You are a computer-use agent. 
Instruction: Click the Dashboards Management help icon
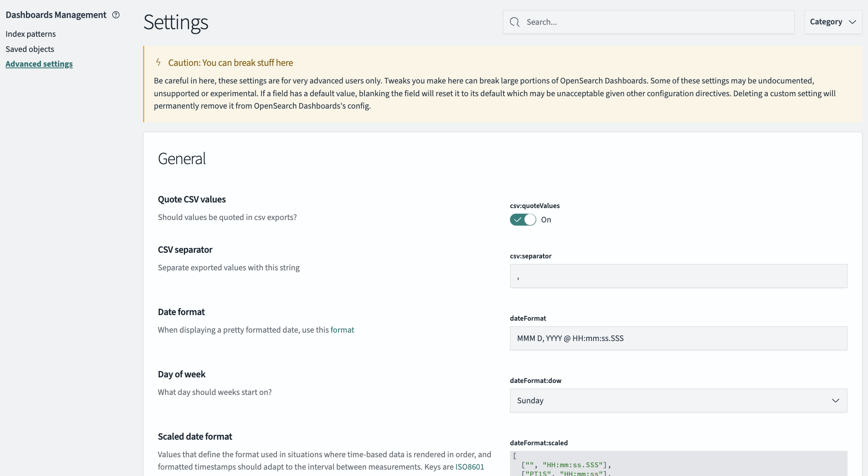115,14
